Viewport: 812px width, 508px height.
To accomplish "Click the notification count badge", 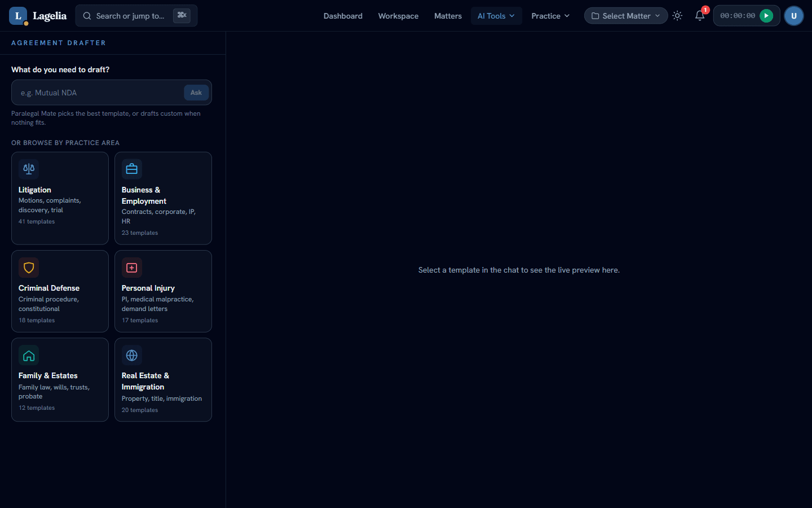I will 705,10.
